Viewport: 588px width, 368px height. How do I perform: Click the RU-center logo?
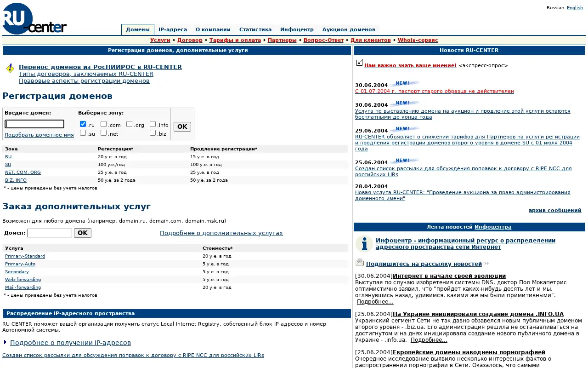[x=34, y=18]
